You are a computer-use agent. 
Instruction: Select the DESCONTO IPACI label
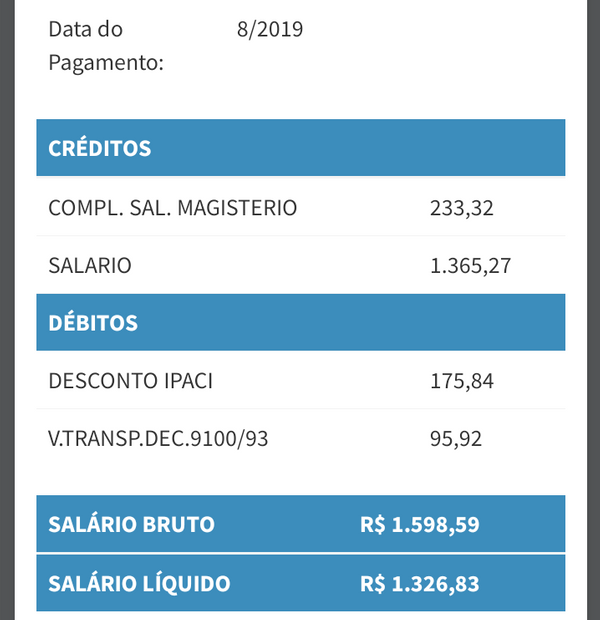click(x=131, y=381)
